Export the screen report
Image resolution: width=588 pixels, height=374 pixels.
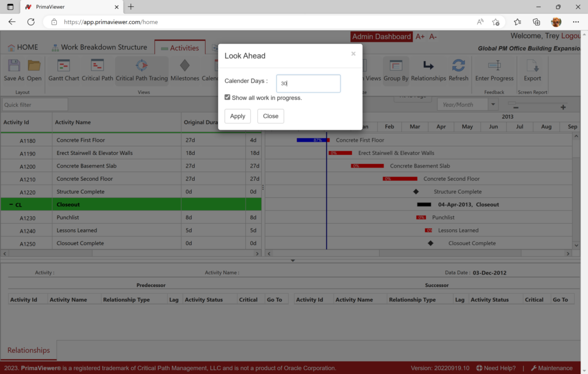532,66
